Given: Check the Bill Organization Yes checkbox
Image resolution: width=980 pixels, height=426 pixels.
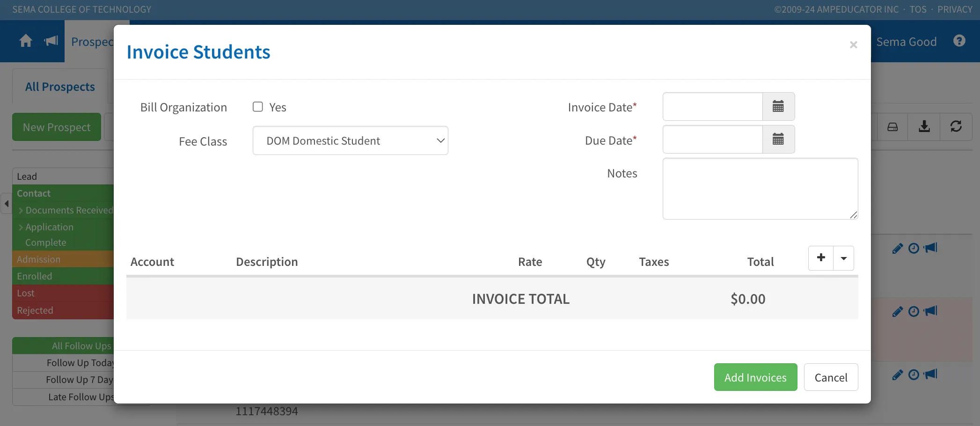Looking at the screenshot, I should pos(258,107).
